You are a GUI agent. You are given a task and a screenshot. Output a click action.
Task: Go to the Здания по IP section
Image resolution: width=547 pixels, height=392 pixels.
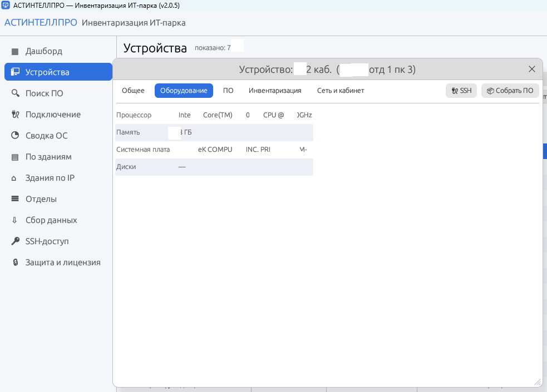[58, 178]
